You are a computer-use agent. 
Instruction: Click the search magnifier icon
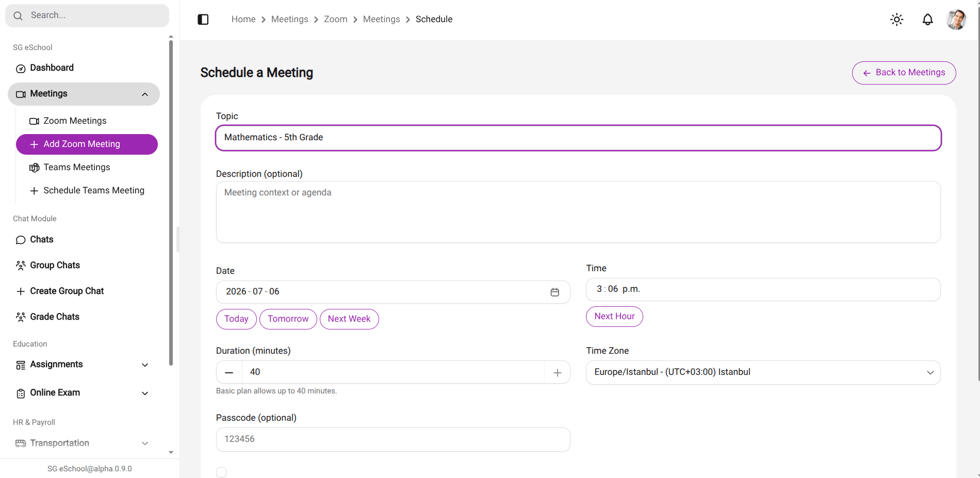click(x=18, y=15)
